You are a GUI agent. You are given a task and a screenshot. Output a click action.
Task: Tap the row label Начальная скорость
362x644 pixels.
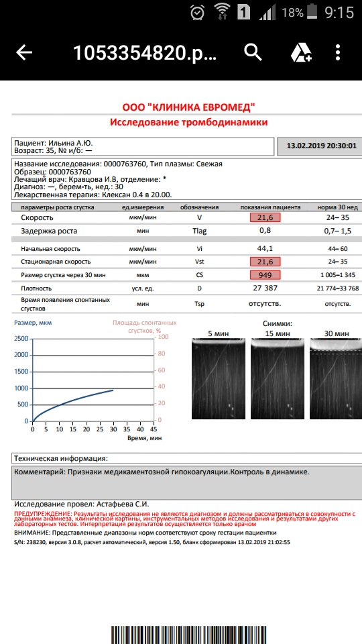click(x=50, y=249)
